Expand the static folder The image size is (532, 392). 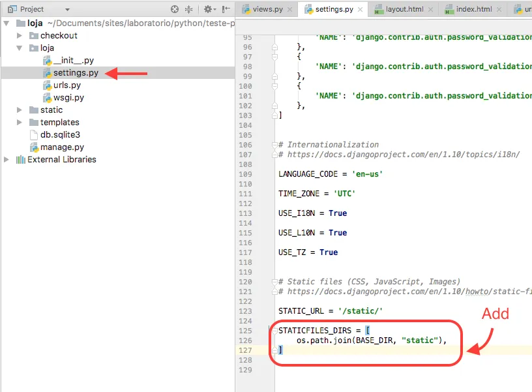20,110
